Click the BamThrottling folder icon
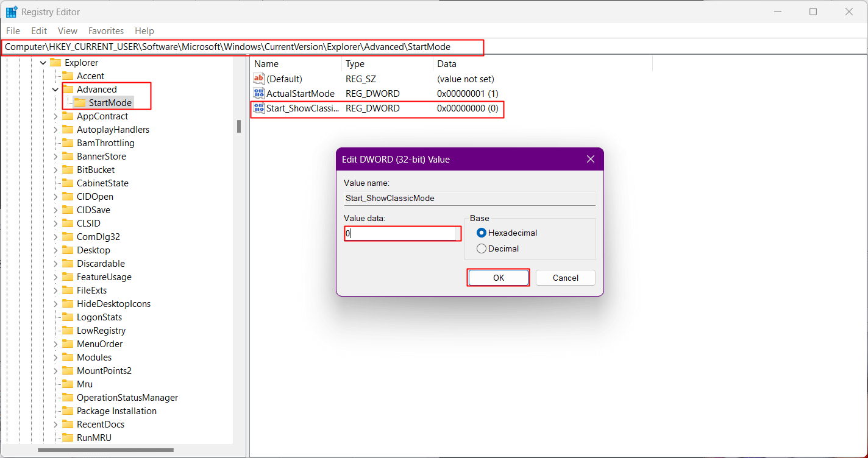The height and width of the screenshot is (458, 868). [68, 143]
